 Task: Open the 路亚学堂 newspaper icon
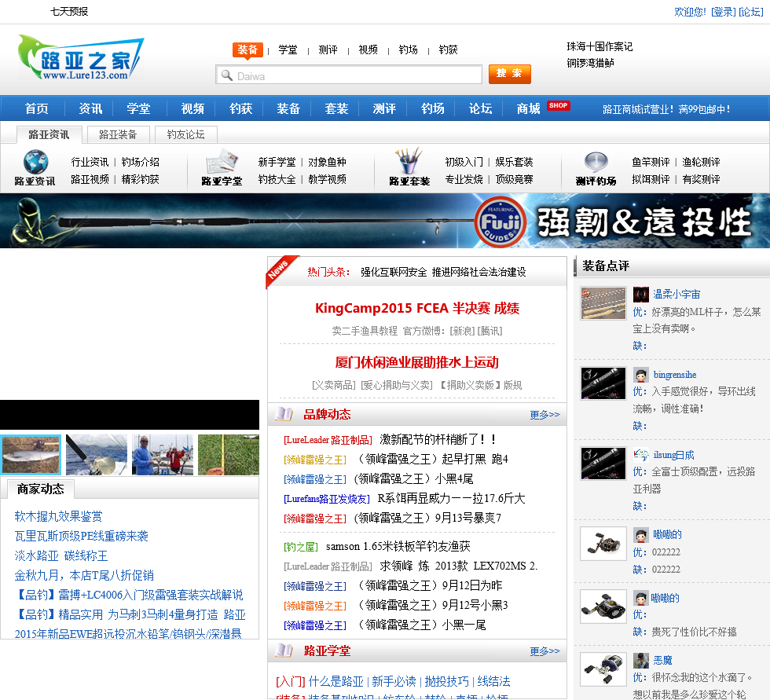click(222, 162)
